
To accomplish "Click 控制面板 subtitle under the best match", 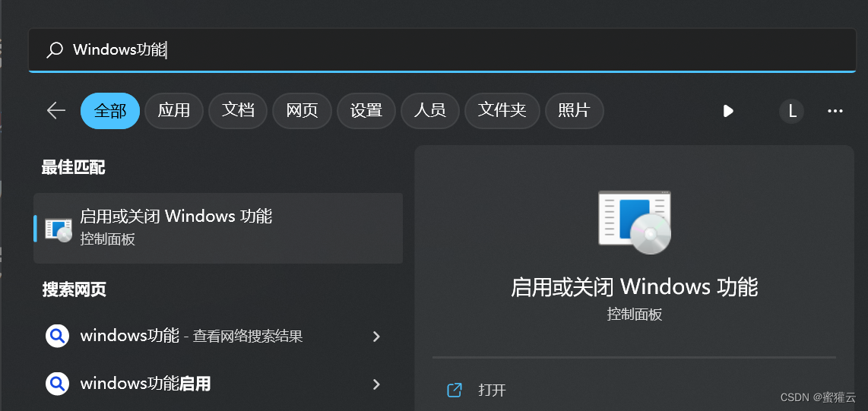I will pyautogui.click(x=107, y=239).
